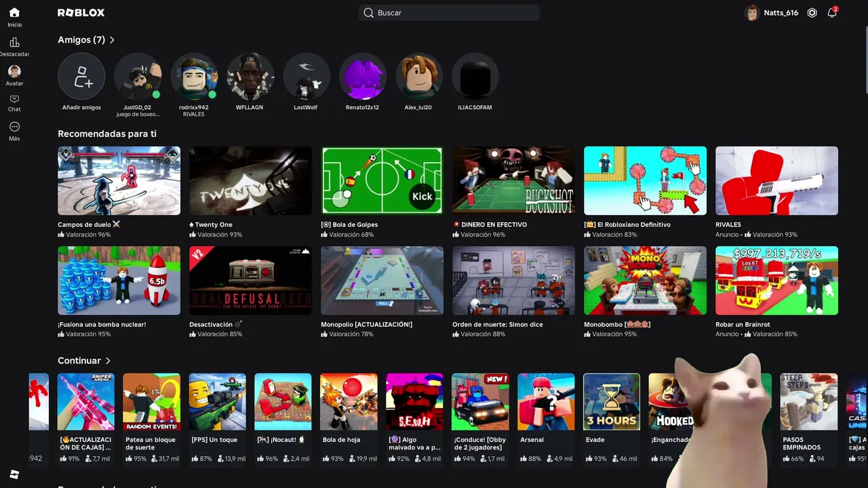Click the Continuar heading text
Screen dimensions: 868x488
79,361
